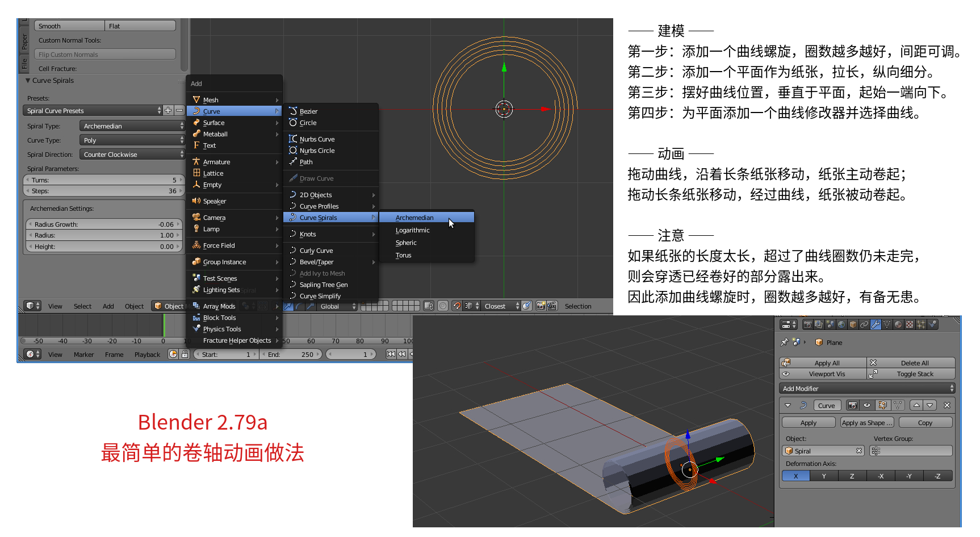Image resolution: width=980 pixels, height=537 pixels.
Task: Select Bezier in the Curve submenu
Action: tap(330, 111)
